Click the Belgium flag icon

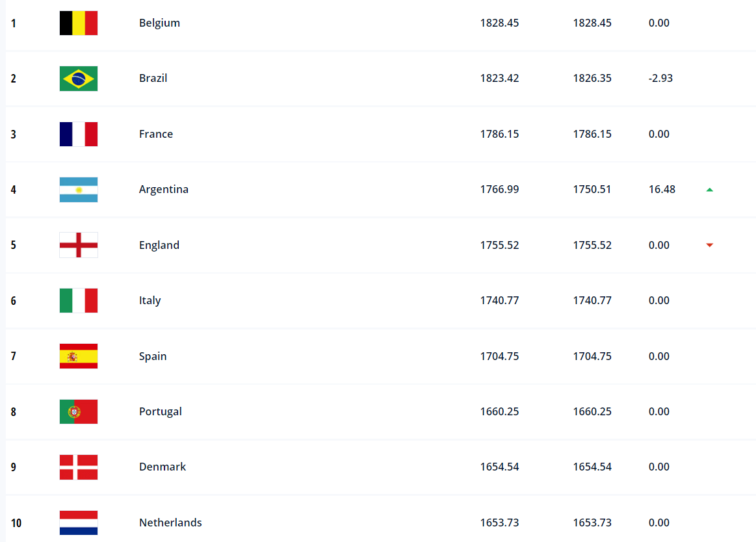[79, 23]
